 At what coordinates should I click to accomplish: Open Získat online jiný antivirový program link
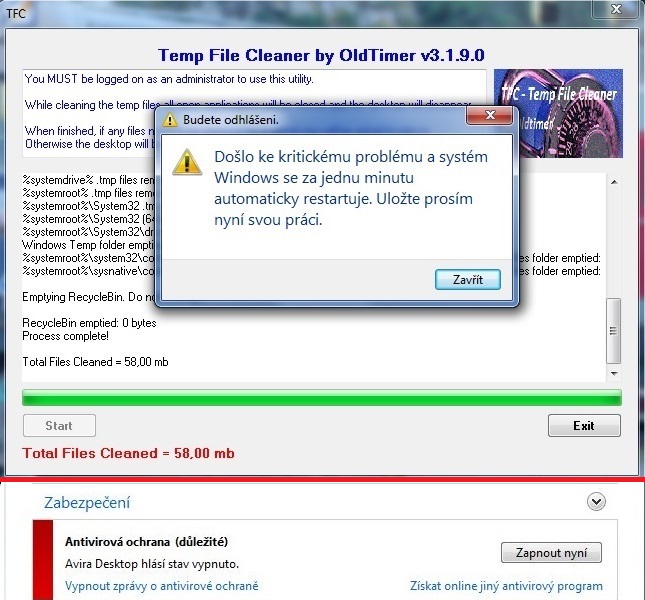(x=506, y=586)
